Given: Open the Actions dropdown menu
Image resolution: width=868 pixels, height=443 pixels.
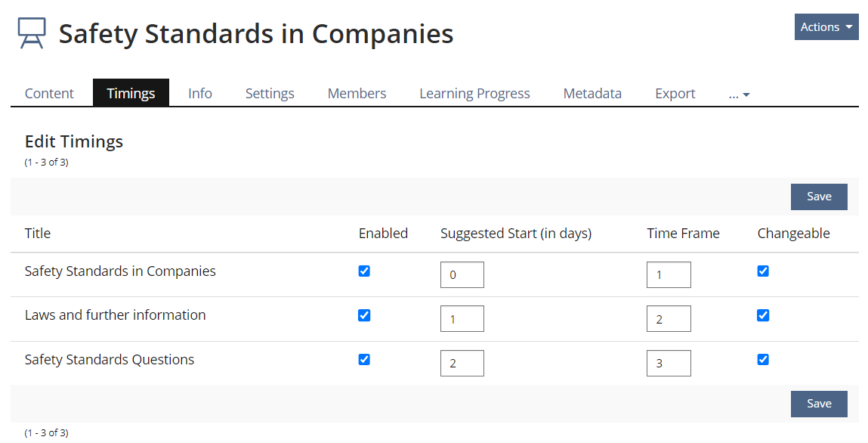Looking at the screenshot, I should click(x=826, y=27).
